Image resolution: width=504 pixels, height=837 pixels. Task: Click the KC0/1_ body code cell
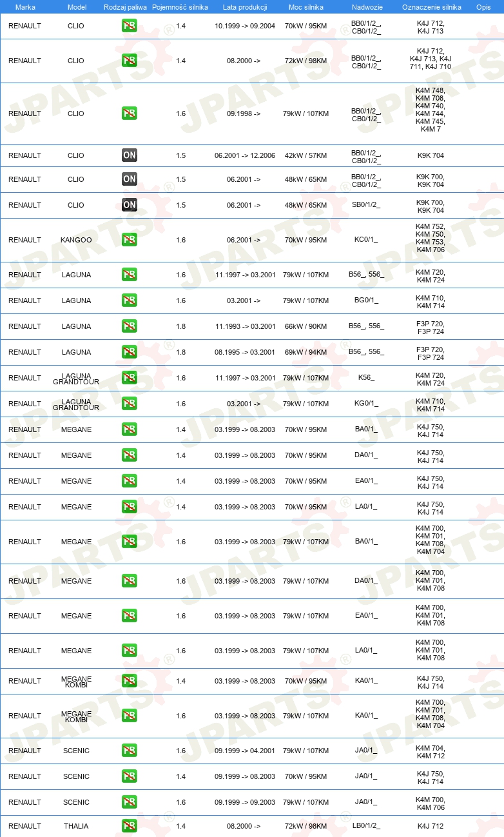point(366,240)
